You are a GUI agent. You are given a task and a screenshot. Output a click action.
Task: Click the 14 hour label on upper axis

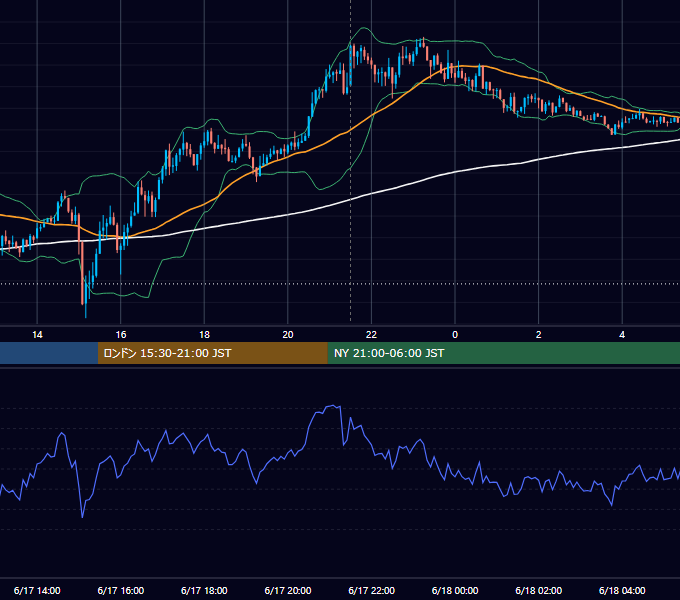[x=37, y=335]
